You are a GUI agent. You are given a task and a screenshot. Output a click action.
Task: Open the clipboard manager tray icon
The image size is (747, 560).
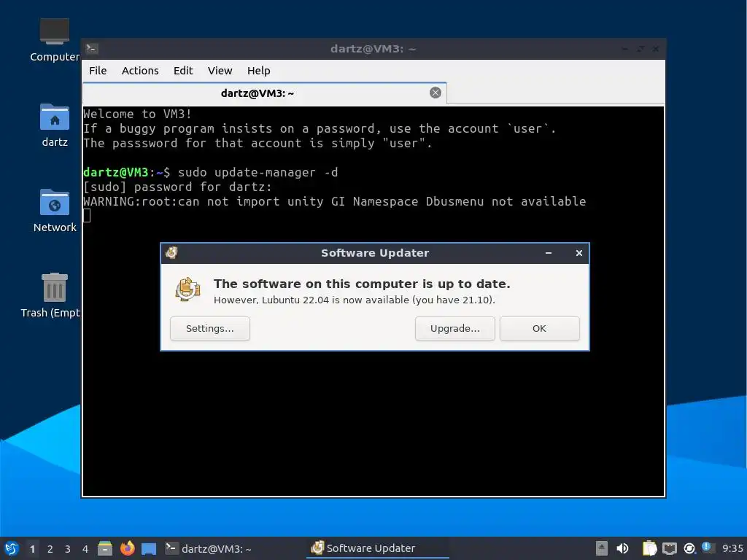(x=649, y=548)
